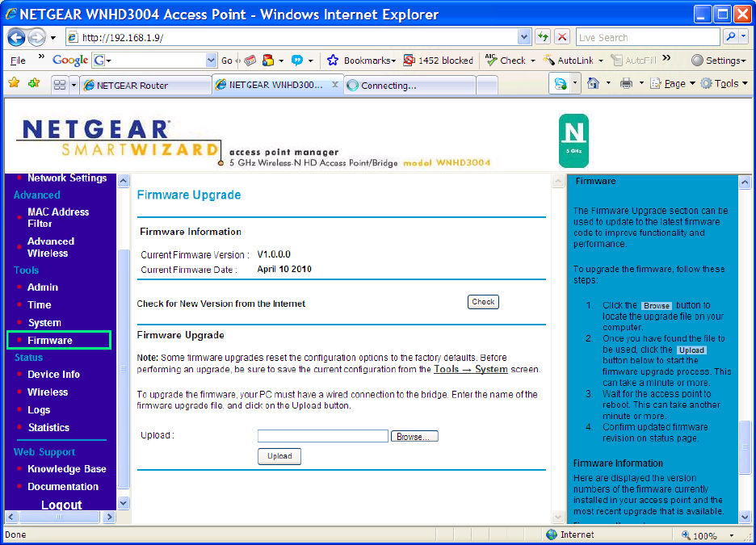The width and height of the screenshot is (756, 545).
Task: Click the Print icon
Action: point(626,84)
